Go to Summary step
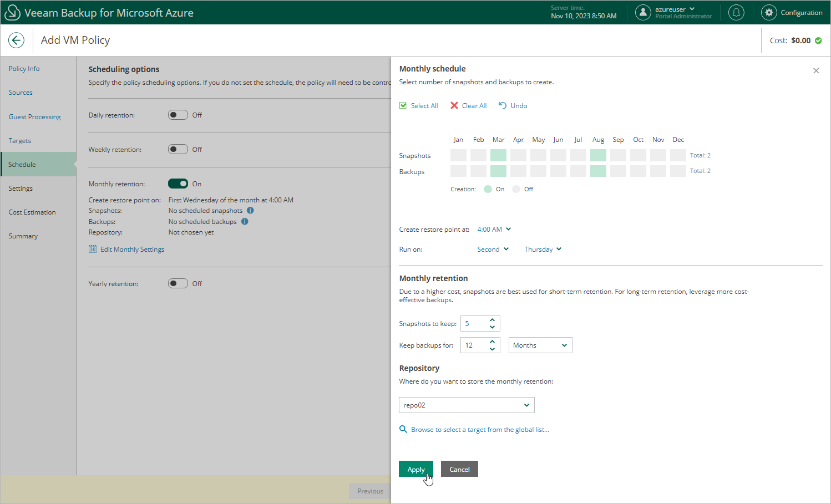 [23, 236]
